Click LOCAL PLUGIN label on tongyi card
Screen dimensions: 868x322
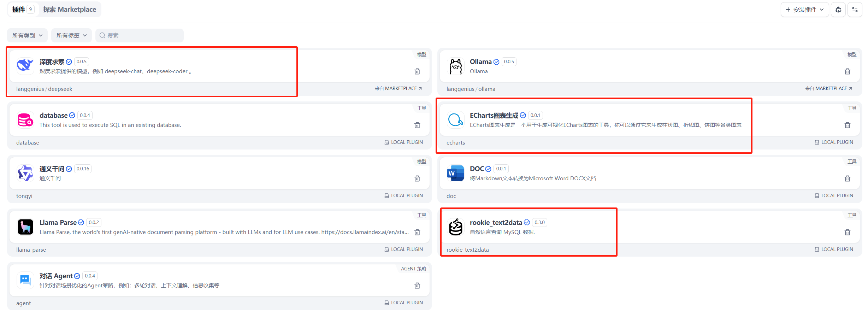[404, 195]
